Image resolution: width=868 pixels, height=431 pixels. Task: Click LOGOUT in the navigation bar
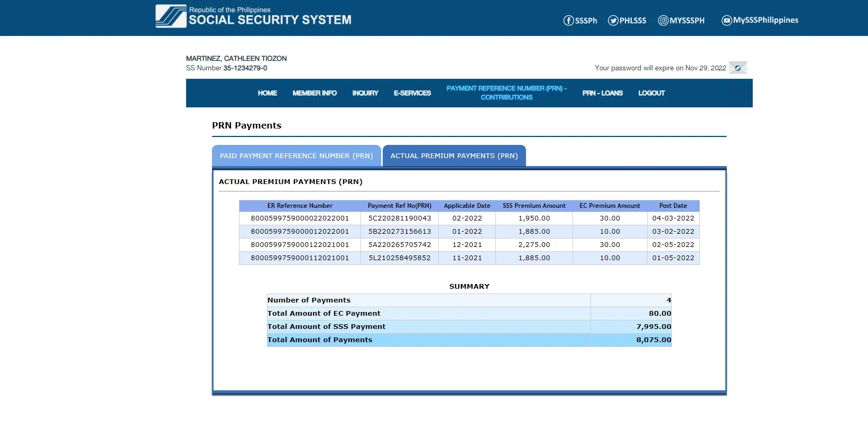651,93
